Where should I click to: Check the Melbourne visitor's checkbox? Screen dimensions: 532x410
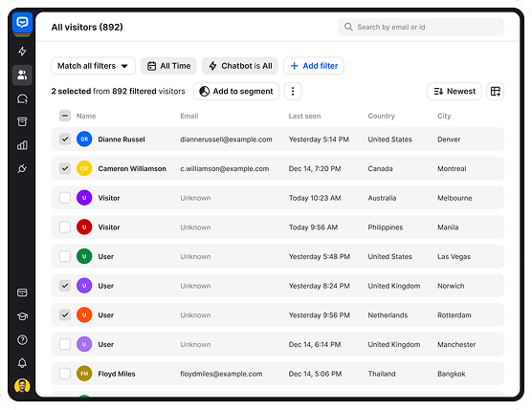tap(65, 198)
